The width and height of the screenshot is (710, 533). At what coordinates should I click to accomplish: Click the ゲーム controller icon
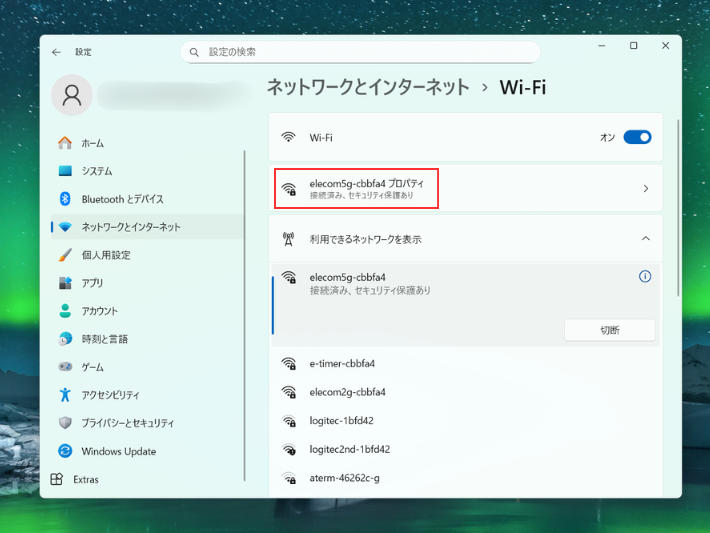[x=65, y=366]
